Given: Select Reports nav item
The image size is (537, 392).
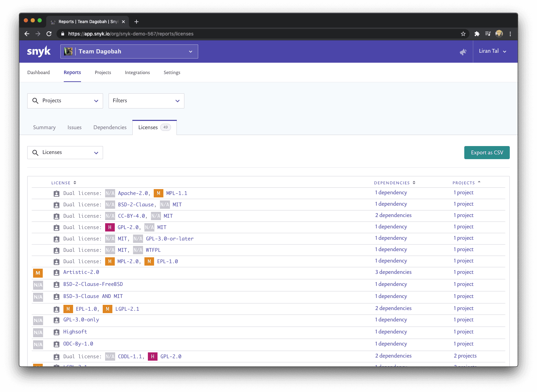Looking at the screenshot, I should pyautogui.click(x=72, y=72).
